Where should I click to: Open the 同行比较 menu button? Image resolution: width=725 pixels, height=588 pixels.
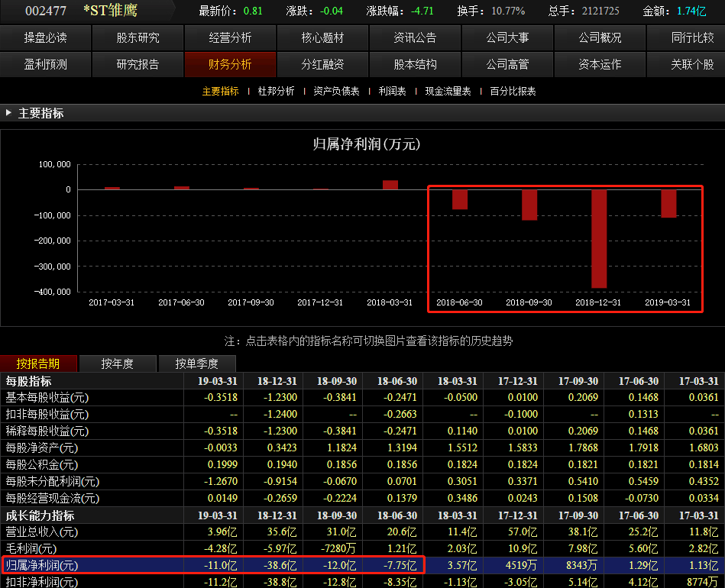click(691, 38)
